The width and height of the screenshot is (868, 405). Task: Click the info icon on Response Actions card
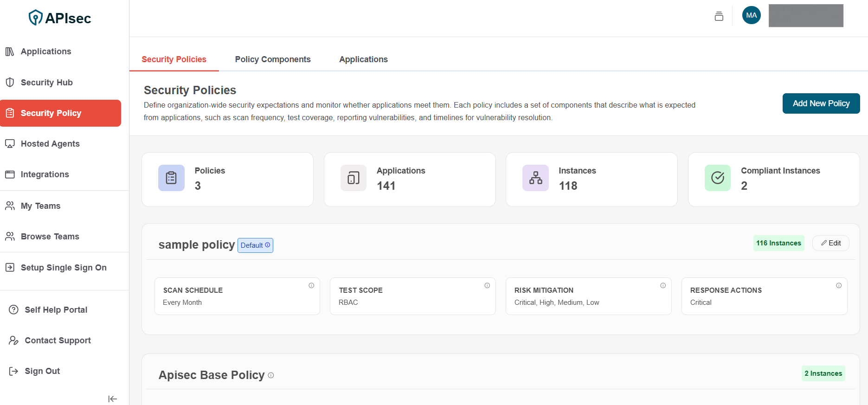click(x=839, y=286)
